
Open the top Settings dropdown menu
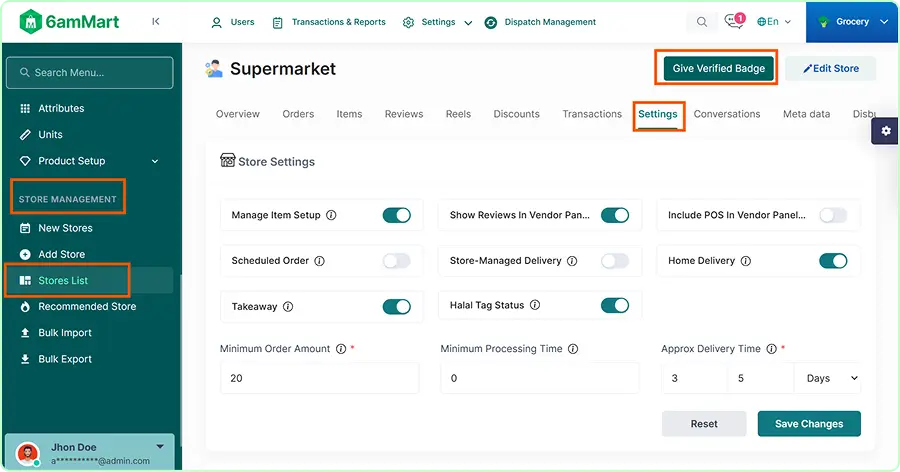[x=438, y=22]
